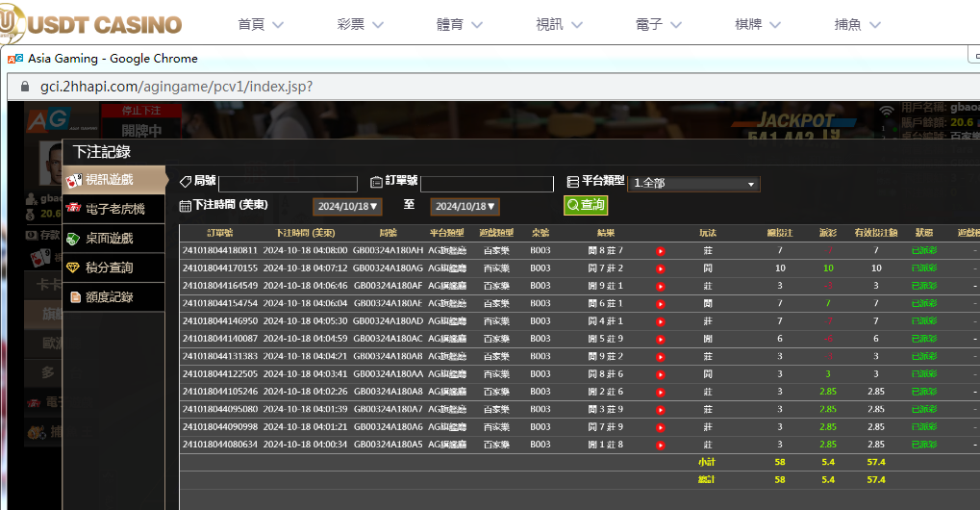The height and width of the screenshot is (510, 980).
Task: Click the address bar lock icon
Action: [x=24, y=87]
